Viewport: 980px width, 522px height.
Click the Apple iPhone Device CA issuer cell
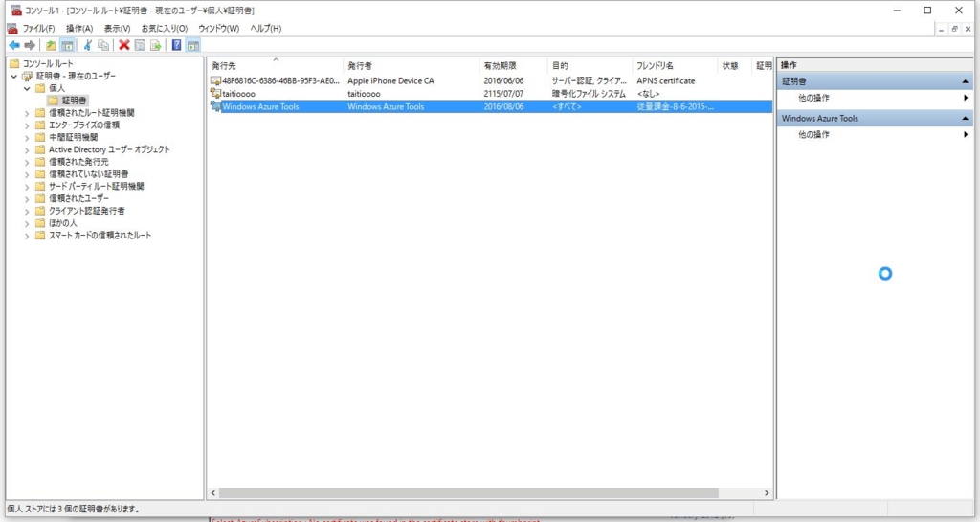(x=390, y=80)
